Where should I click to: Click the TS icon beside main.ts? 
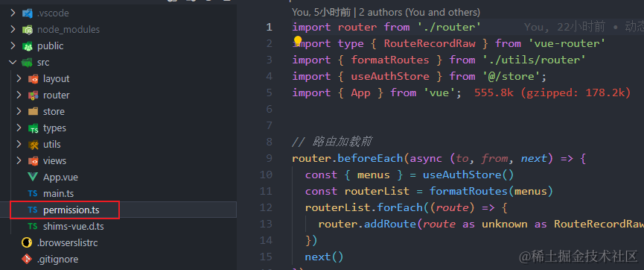point(33,193)
